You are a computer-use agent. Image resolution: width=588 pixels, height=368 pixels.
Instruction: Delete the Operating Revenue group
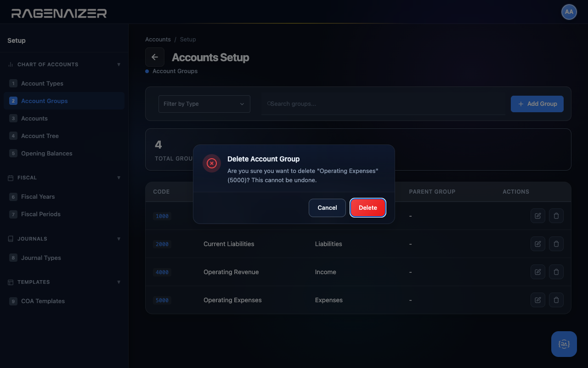[556, 272]
